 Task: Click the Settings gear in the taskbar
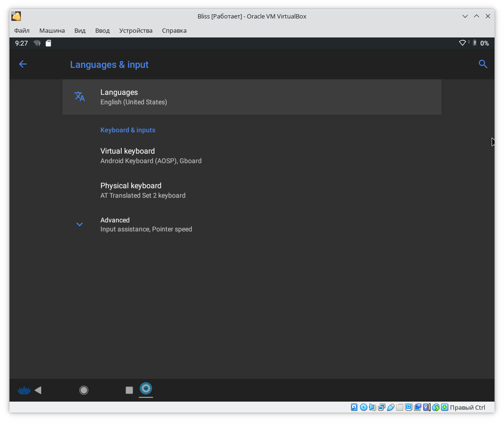146,389
